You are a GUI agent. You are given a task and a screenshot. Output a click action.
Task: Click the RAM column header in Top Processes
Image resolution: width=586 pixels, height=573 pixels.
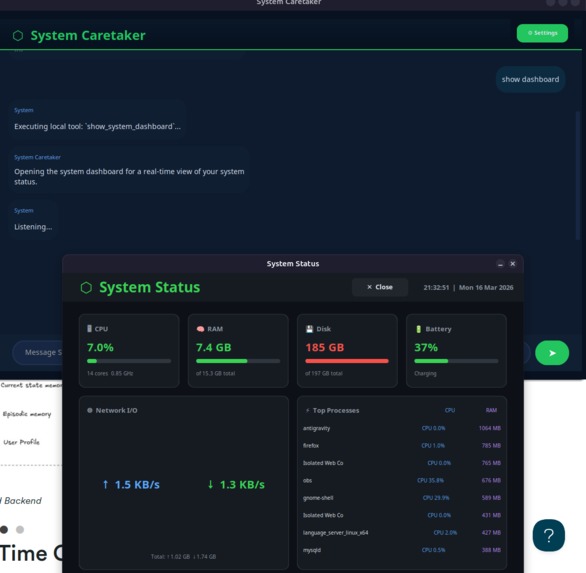[491, 410]
